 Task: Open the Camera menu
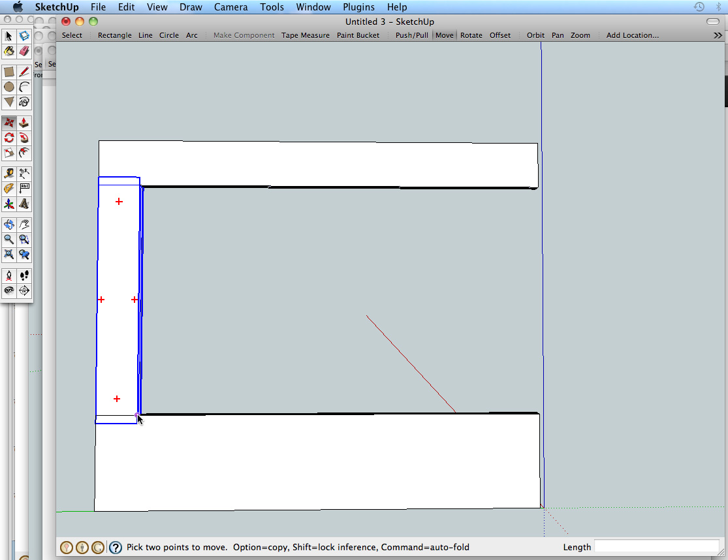coord(231,7)
